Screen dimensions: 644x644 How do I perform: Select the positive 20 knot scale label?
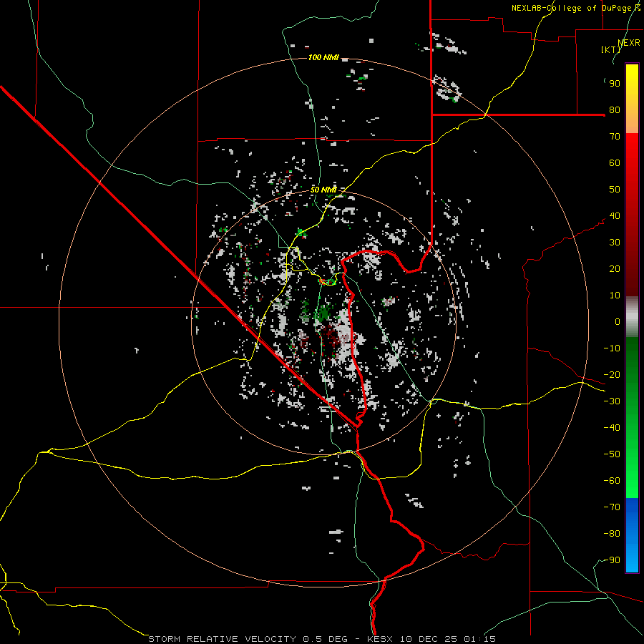(x=615, y=269)
